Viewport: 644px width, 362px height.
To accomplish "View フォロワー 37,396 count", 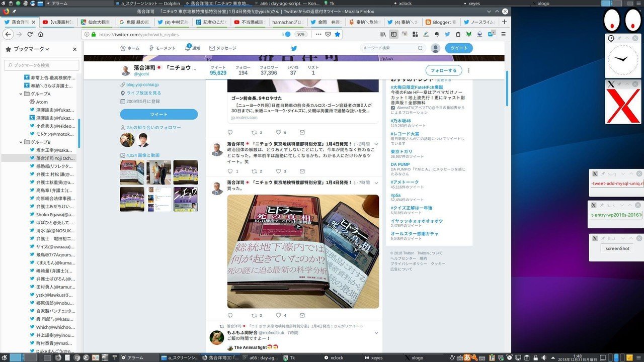I will tap(268, 70).
